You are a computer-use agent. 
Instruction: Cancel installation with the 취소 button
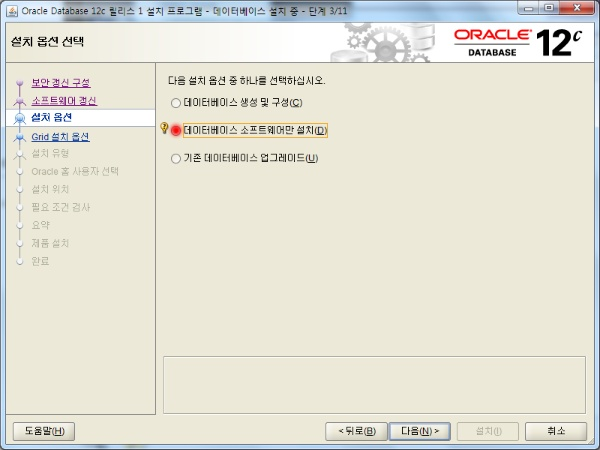pos(556,431)
